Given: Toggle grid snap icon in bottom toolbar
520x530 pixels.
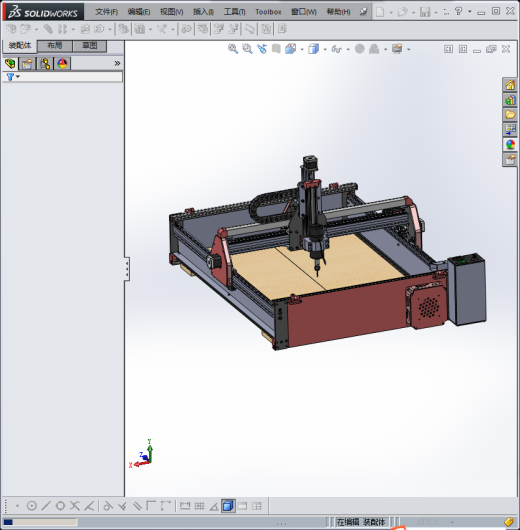Looking at the screenshot, I should click(199, 506).
